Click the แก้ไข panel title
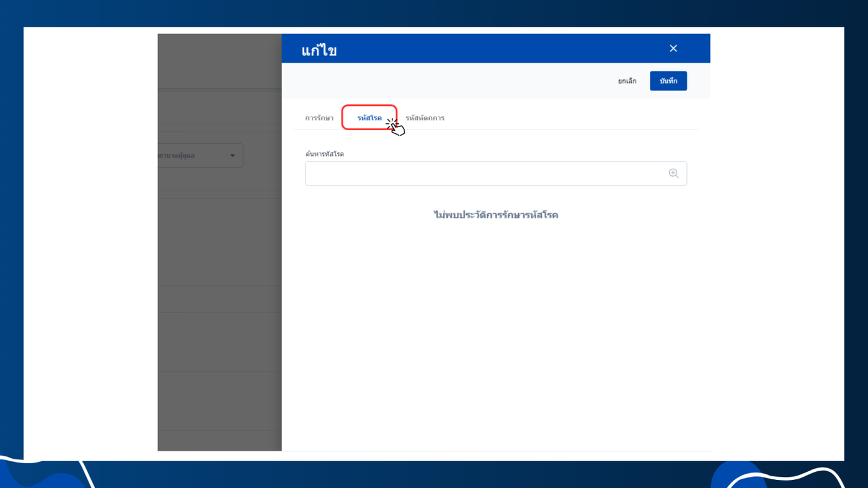 (x=319, y=50)
